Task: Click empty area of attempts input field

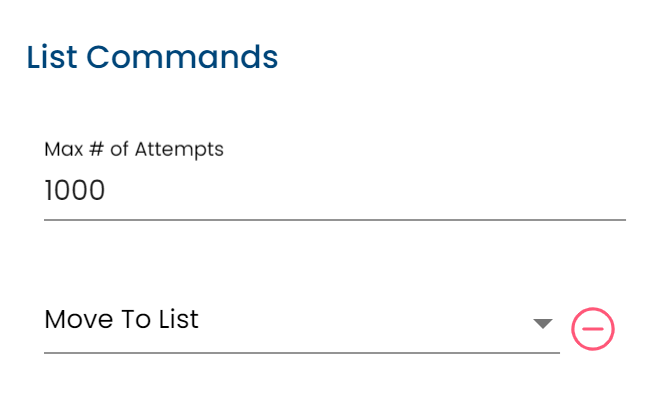Action: (x=363, y=190)
